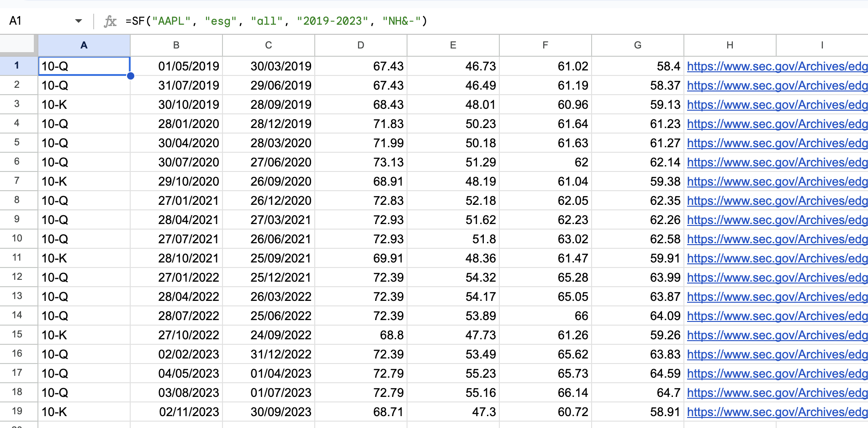Select cell A1 containing 10-Q
Screen dimensions: 868x428
pos(84,66)
